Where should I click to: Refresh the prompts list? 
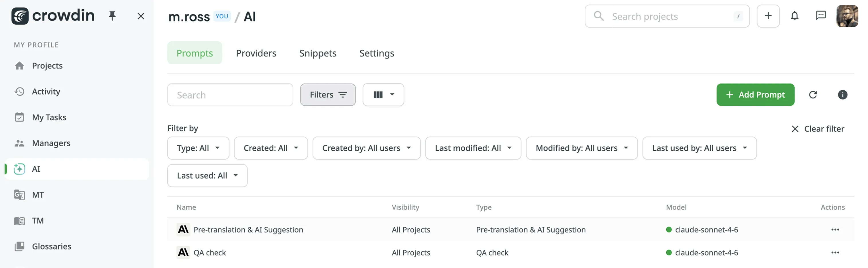tap(813, 95)
